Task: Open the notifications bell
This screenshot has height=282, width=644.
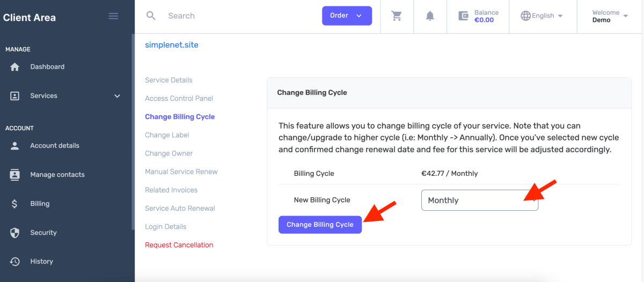Action: [430, 16]
